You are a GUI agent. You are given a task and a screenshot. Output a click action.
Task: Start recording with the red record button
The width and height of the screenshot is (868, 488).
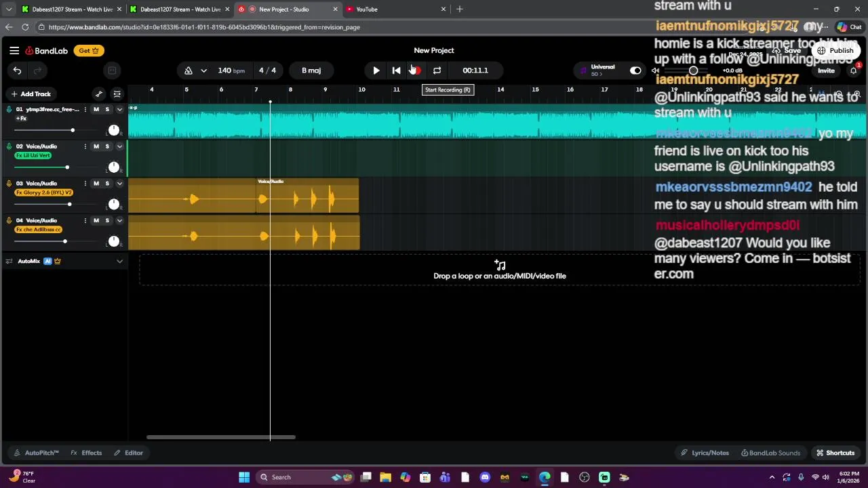point(416,70)
